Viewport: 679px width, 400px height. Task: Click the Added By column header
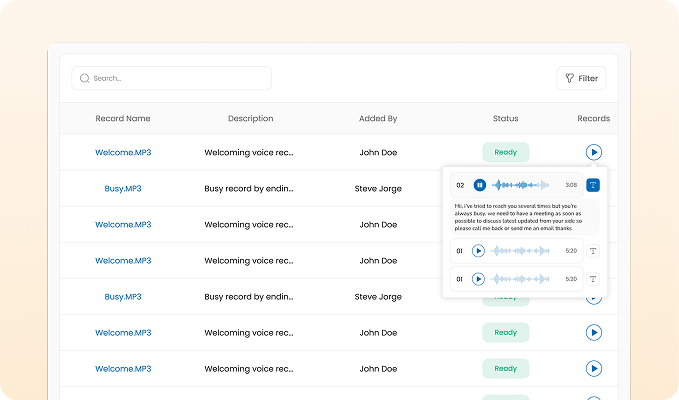pyautogui.click(x=378, y=118)
